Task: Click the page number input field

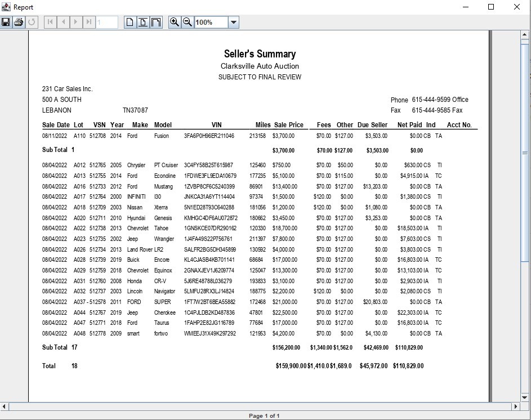Action: (x=107, y=22)
